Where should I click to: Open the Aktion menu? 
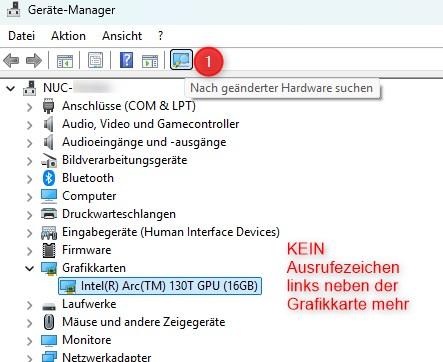click(68, 36)
